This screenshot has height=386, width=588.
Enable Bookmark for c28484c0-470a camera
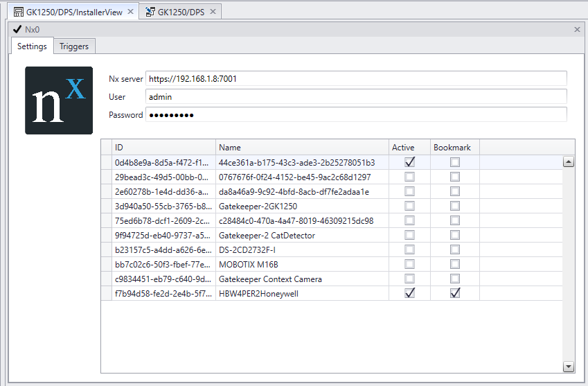click(455, 220)
